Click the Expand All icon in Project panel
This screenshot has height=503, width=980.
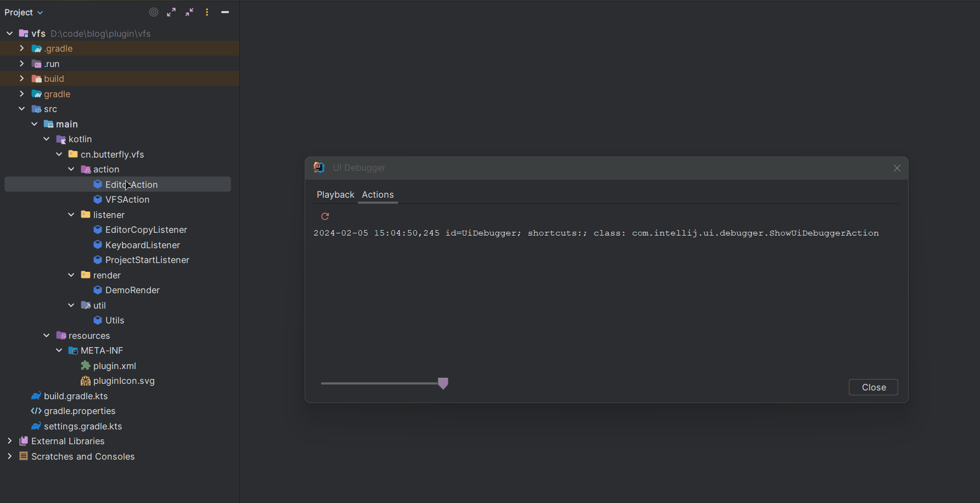(x=171, y=12)
